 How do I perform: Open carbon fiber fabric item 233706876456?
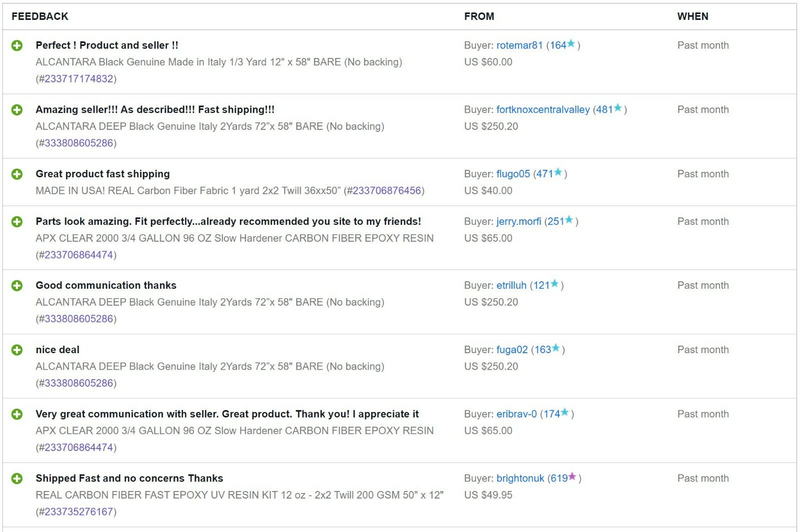coord(386,191)
